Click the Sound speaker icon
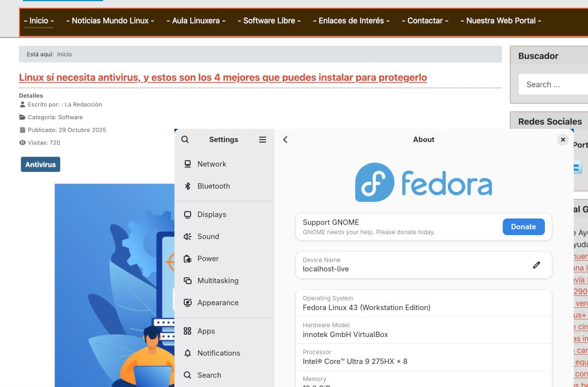Image resolution: width=588 pixels, height=387 pixels. 187,237
